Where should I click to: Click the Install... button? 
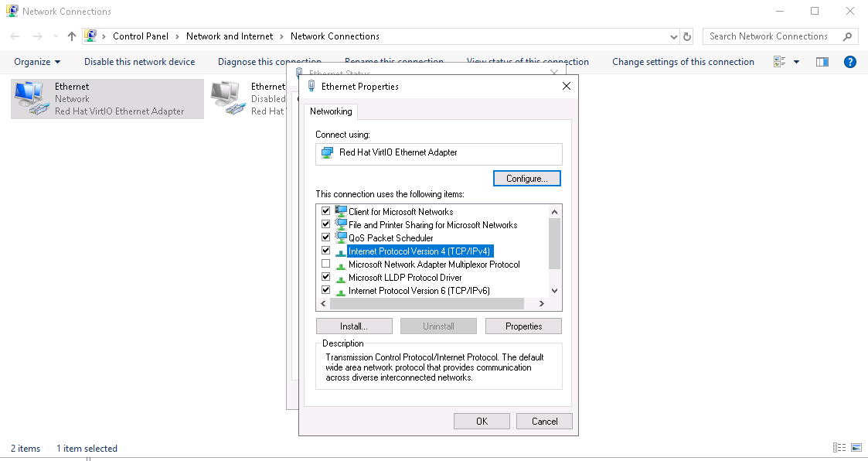(354, 326)
